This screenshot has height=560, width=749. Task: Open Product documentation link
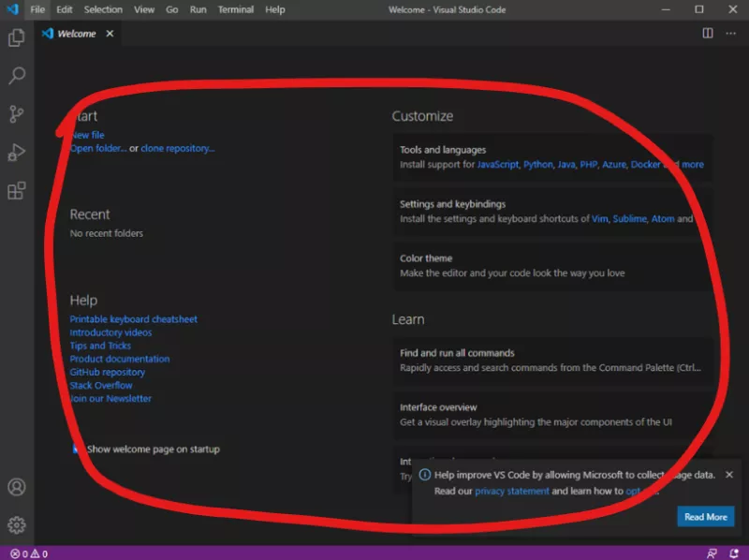pos(120,359)
